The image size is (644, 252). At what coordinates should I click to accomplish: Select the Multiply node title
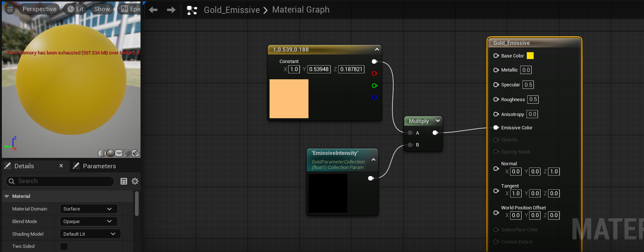(419, 121)
